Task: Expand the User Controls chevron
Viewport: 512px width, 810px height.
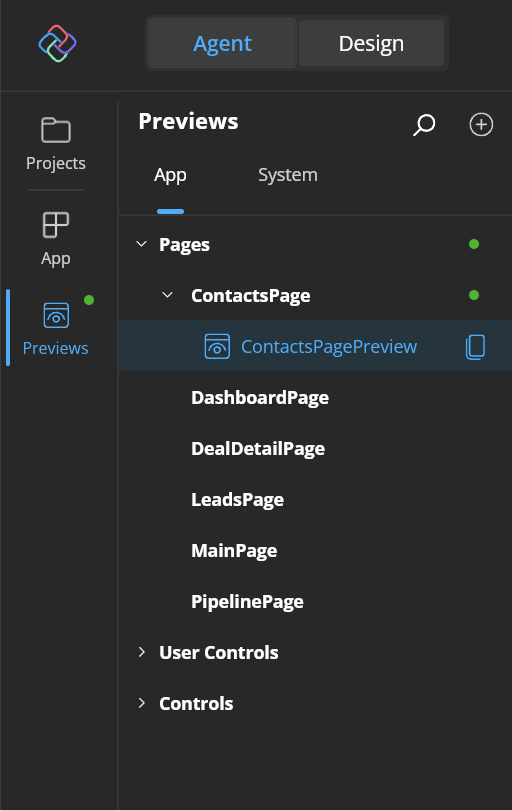Action: (142, 652)
